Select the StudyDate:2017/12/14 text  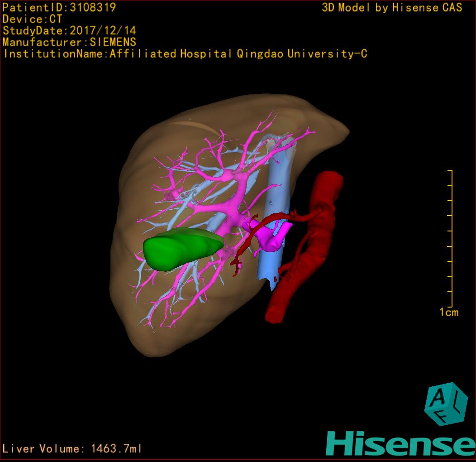tap(69, 31)
